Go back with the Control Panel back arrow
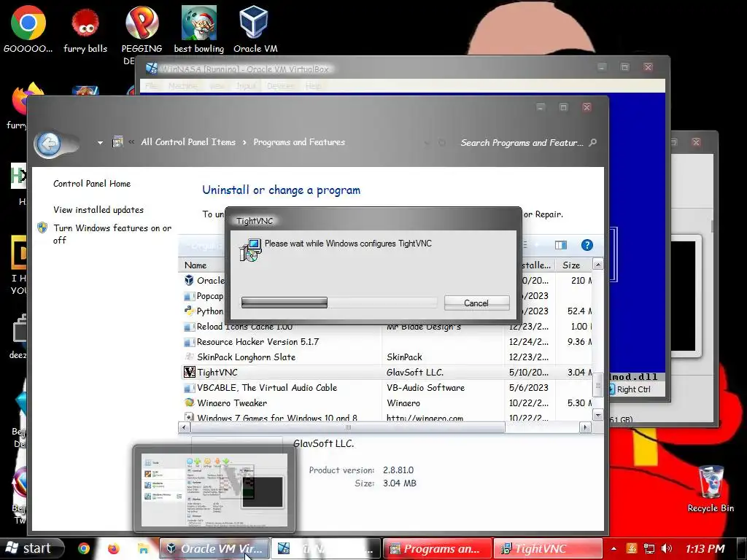The width and height of the screenshot is (747, 560). click(x=49, y=143)
